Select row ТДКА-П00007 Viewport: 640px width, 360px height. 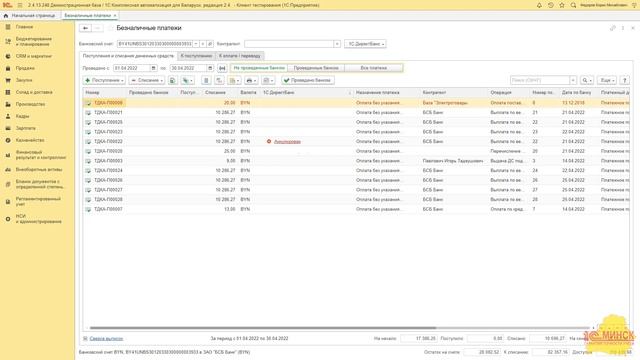click(x=356, y=209)
